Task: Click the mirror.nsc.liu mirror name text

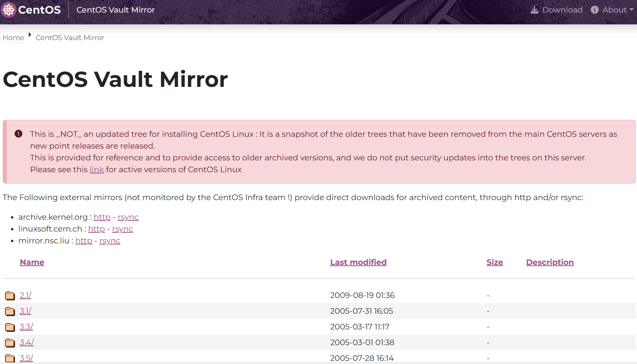Action: [x=44, y=241]
